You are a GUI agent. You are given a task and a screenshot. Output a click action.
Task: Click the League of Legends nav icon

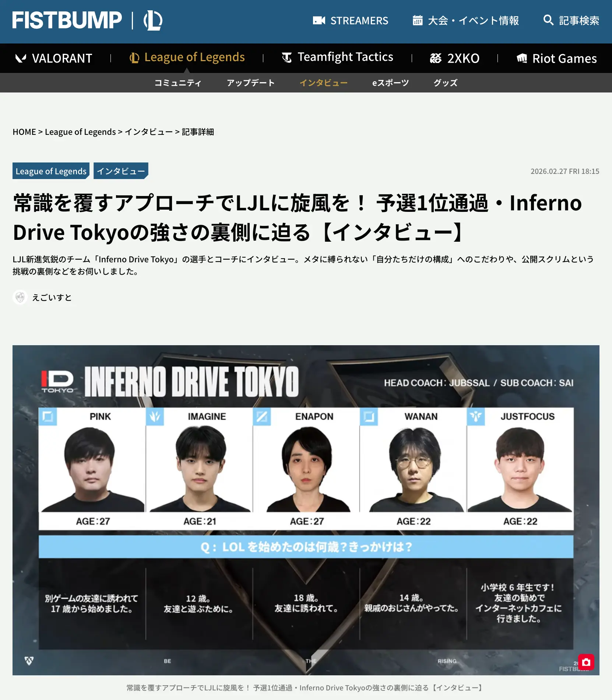[134, 58]
